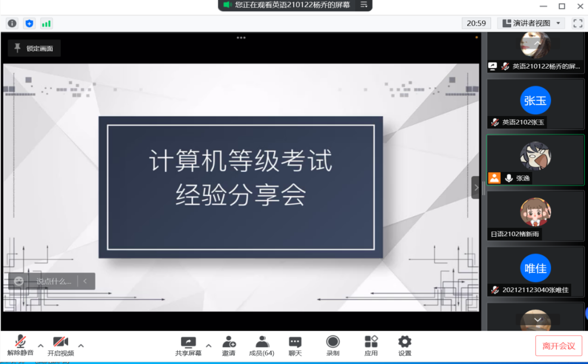Open the sharing banner menu icon
Image resolution: width=588 pixels, height=364 pixels.
click(364, 5)
